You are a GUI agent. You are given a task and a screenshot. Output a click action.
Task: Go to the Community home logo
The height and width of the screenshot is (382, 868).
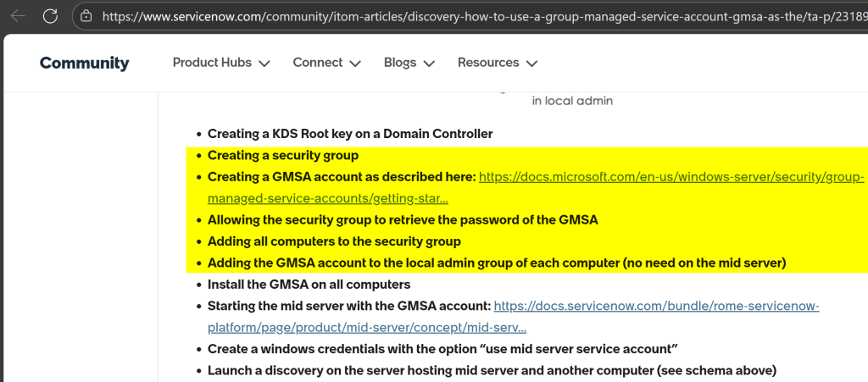(x=84, y=63)
